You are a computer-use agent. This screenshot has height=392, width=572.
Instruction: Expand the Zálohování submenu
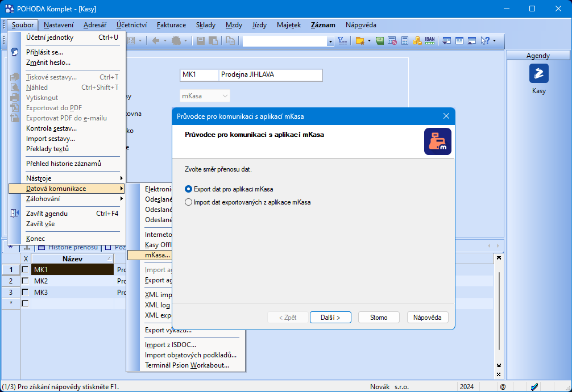click(67, 199)
